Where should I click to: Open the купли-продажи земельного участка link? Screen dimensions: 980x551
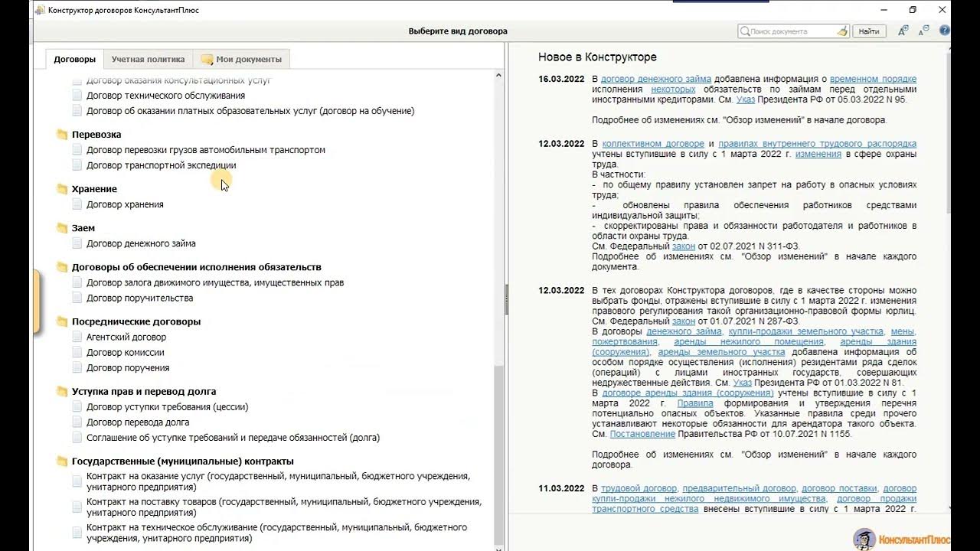(805, 332)
